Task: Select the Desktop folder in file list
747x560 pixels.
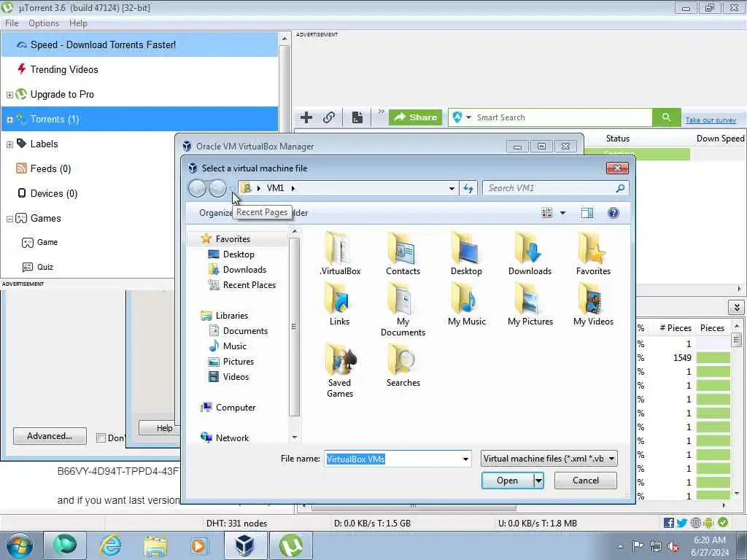Action: (x=466, y=253)
